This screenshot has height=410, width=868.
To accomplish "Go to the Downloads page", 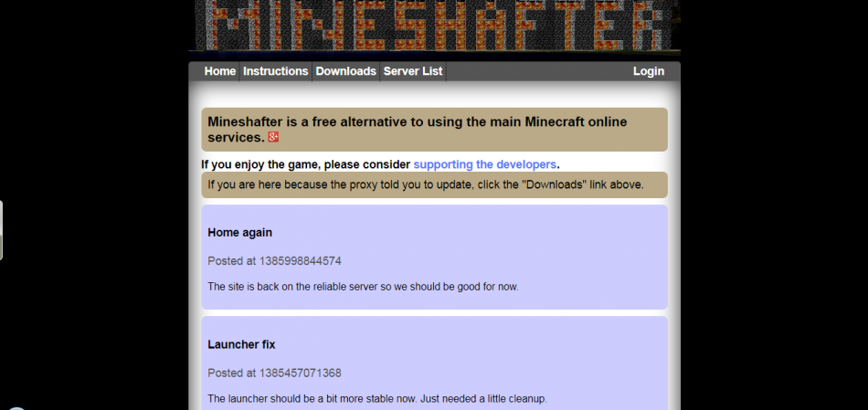I will (346, 71).
